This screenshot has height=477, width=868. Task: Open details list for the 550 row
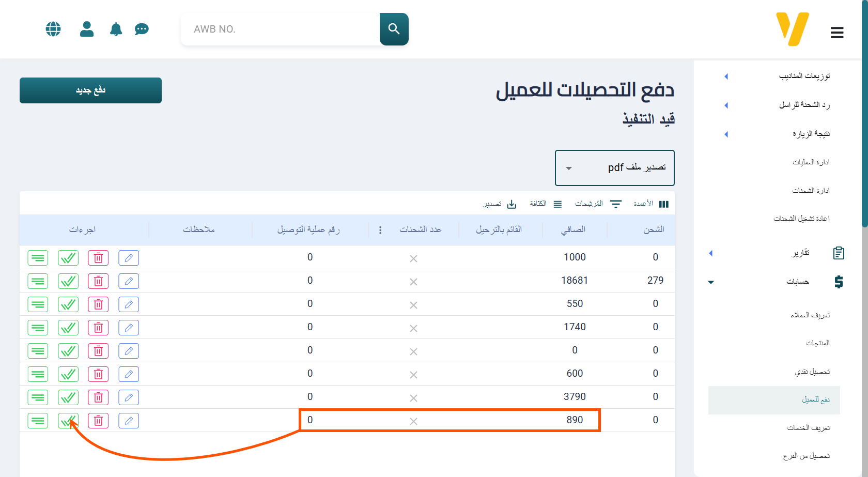(x=38, y=304)
